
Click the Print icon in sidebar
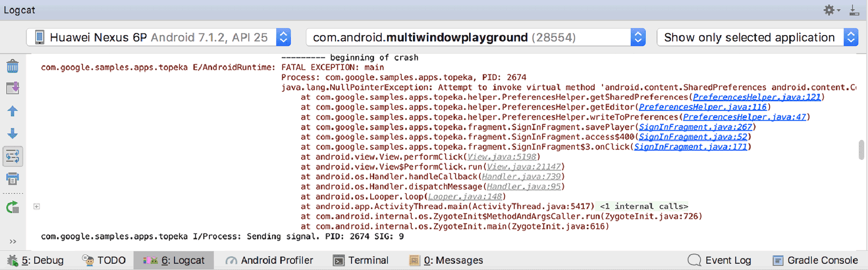[x=12, y=179]
